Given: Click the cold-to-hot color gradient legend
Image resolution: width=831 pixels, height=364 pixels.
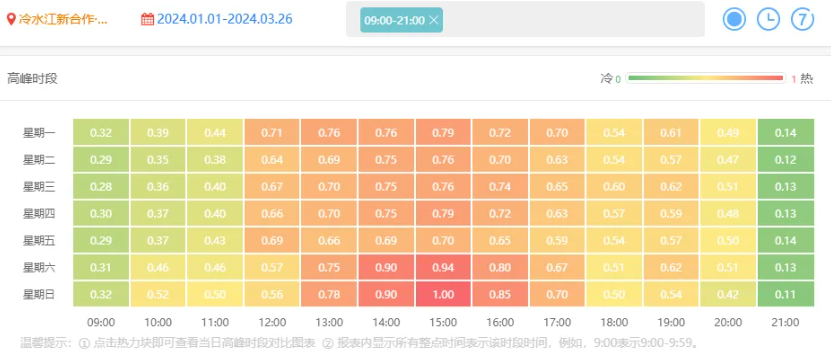Looking at the screenshot, I should click(705, 78).
